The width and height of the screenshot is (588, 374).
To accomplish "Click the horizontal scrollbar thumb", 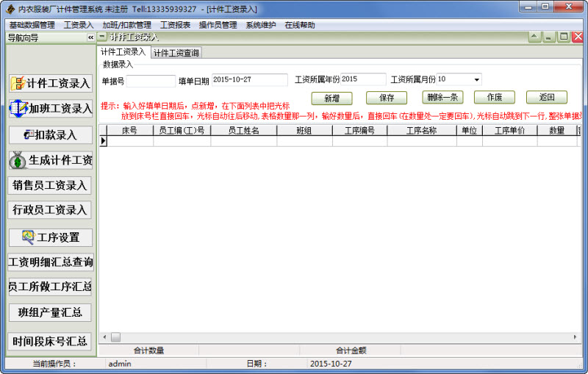I will pos(116,337).
